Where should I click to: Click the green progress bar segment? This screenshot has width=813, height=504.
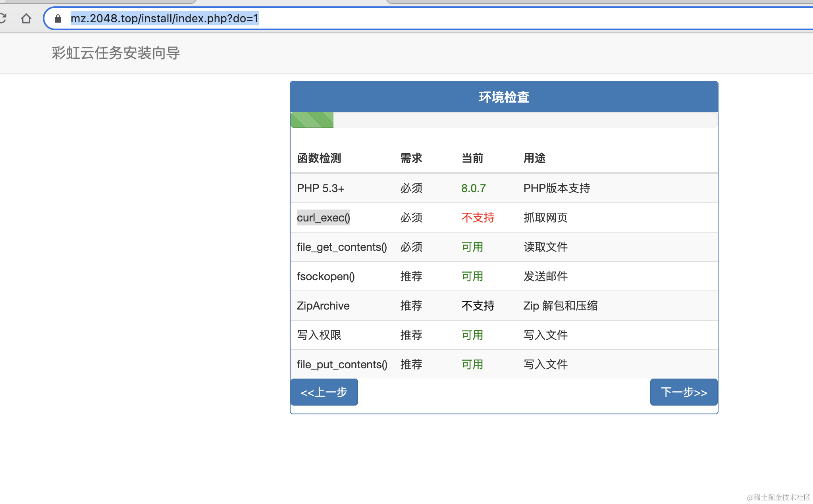(312, 119)
